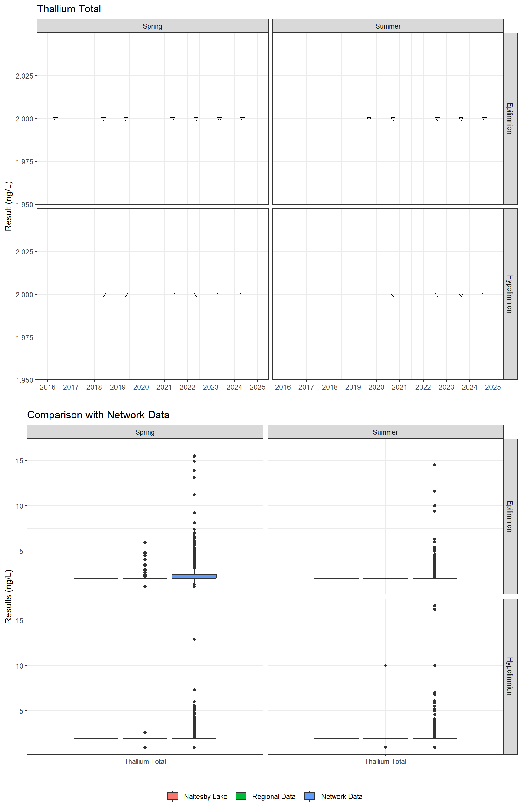Click the 2020 year label under Spring
Screen dimensions: 522x812
pyautogui.click(x=141, y=387)
